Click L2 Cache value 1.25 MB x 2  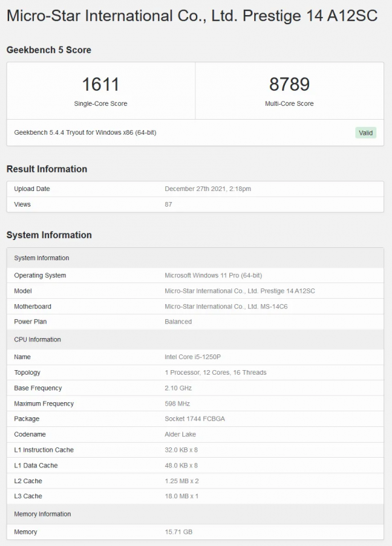pyautogui.click(x=182, y=481)
